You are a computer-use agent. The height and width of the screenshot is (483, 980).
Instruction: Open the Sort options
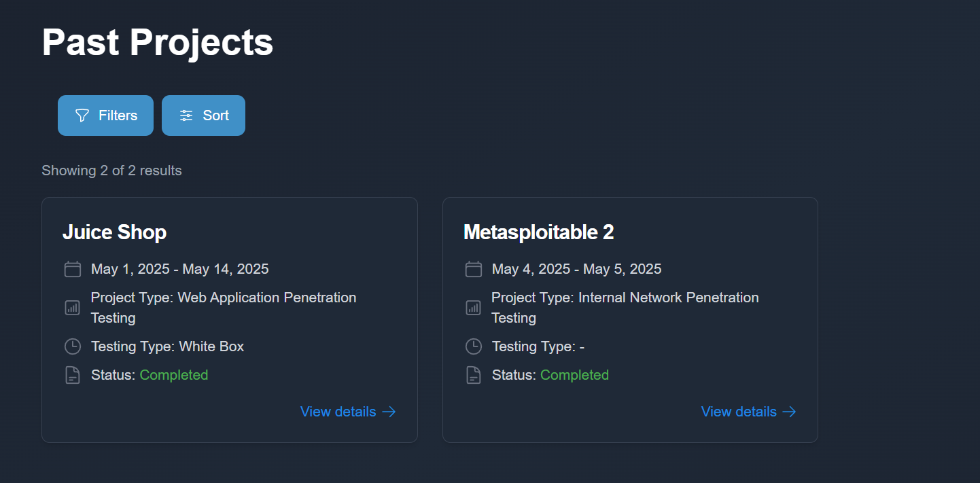203,115
